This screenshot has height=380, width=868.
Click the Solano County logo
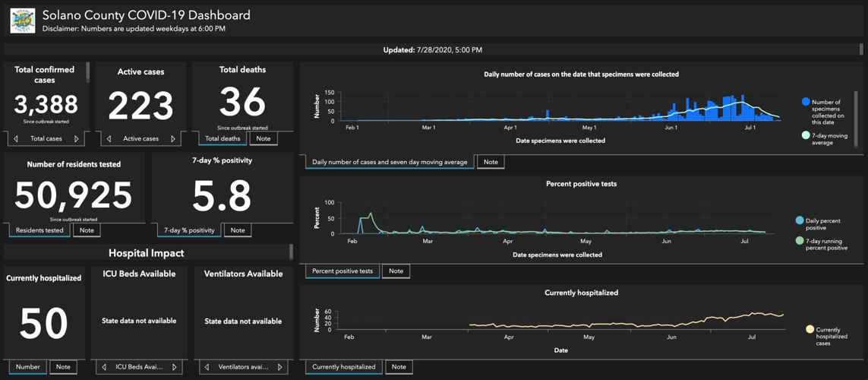(22, 20)
